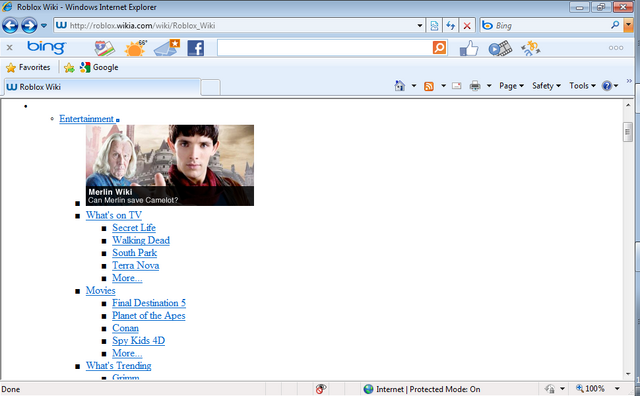Screen dimensions: 640x396
Task: Open More link under Terra Nova
Action: point(127,278)
